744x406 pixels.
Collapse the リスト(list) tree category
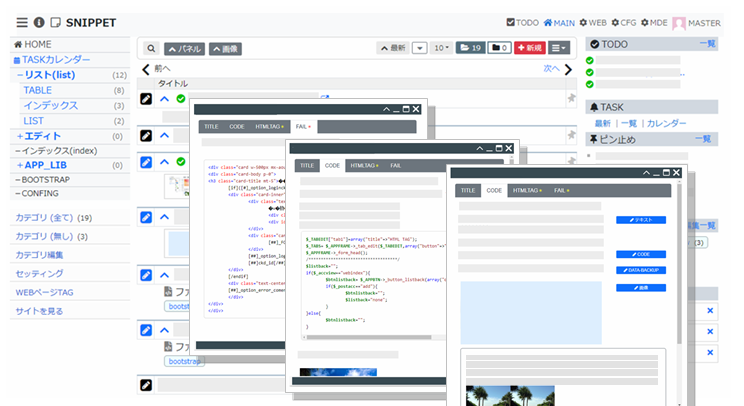20,75
